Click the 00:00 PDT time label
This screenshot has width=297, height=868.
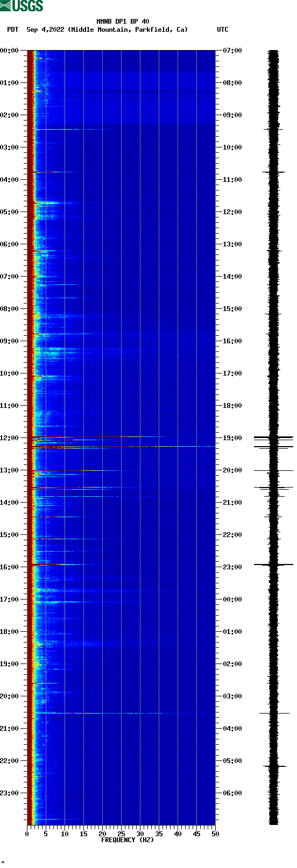click(9, 51)
